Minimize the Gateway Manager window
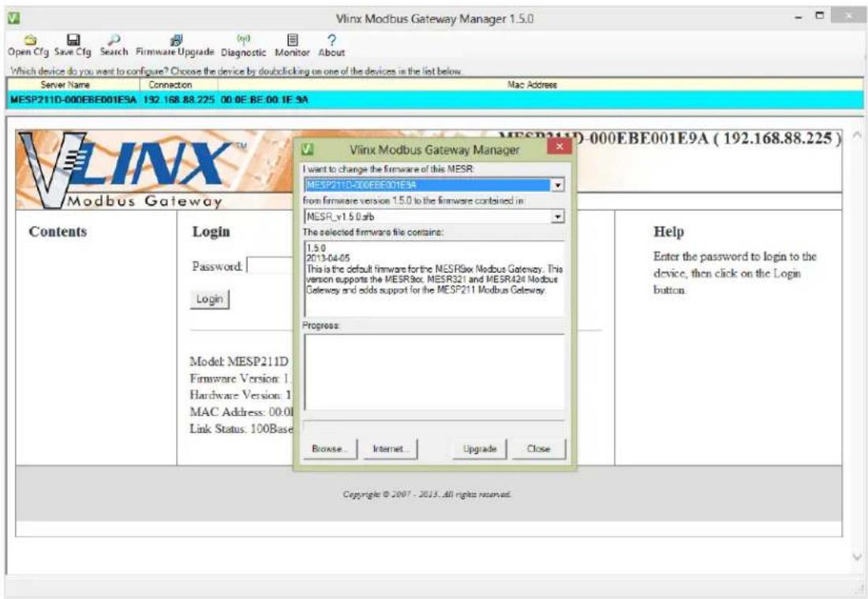Screen dimensions: 868x599 point(799,17)
